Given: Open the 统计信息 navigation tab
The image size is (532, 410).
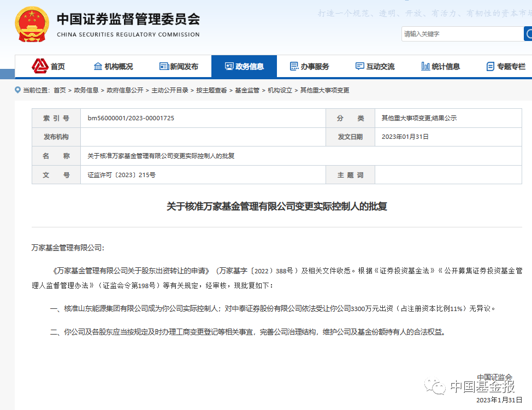Looking at the screenshot, I should point(440,66).
